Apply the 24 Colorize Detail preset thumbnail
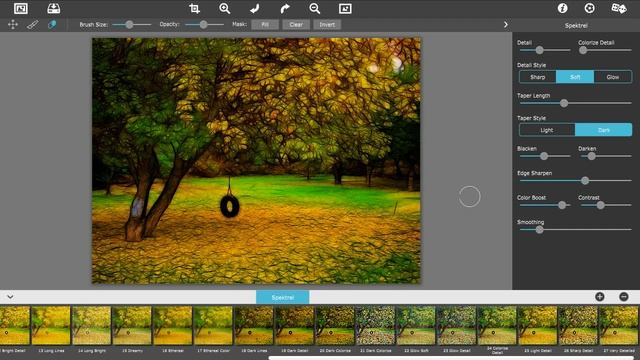This screenshot has width=640, height=360. pyautogui.click(x=497, y=326)
